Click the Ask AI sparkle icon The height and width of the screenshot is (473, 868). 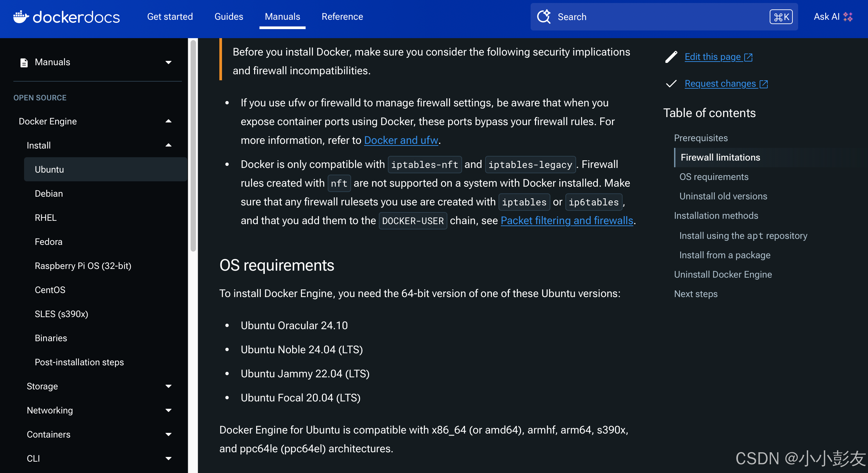tap(848, 17)
